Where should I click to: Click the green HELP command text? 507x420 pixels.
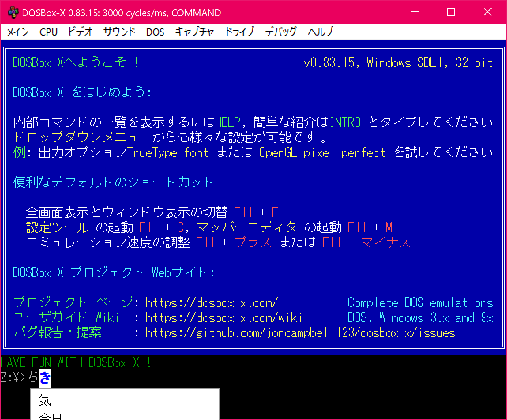pyautogui.click(x=227, y=122)
